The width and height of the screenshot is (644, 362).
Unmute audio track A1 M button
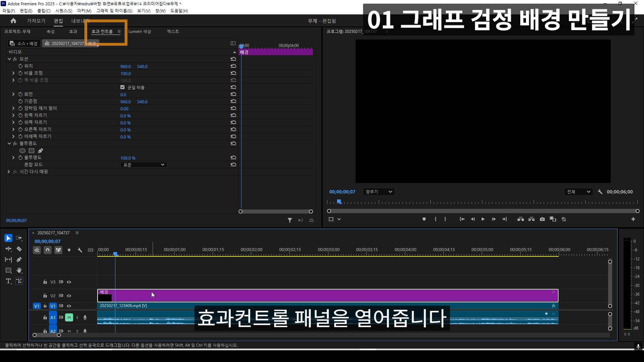(69, 317)
